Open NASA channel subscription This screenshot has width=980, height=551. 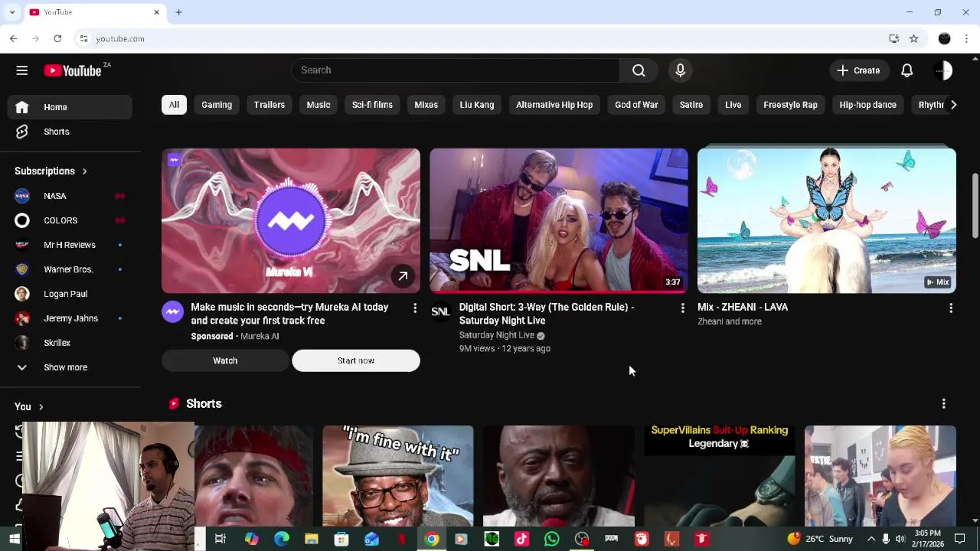point(69,196)
